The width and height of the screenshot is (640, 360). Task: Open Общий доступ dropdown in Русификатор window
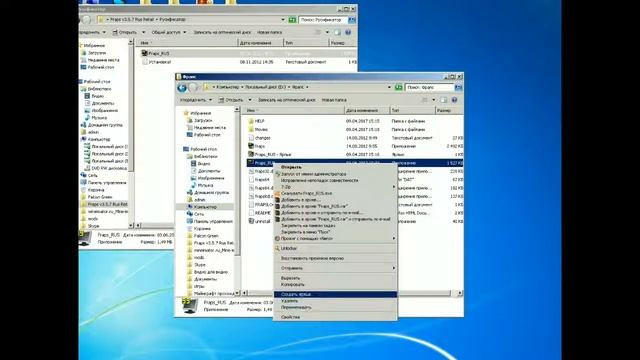coord(169,32)
